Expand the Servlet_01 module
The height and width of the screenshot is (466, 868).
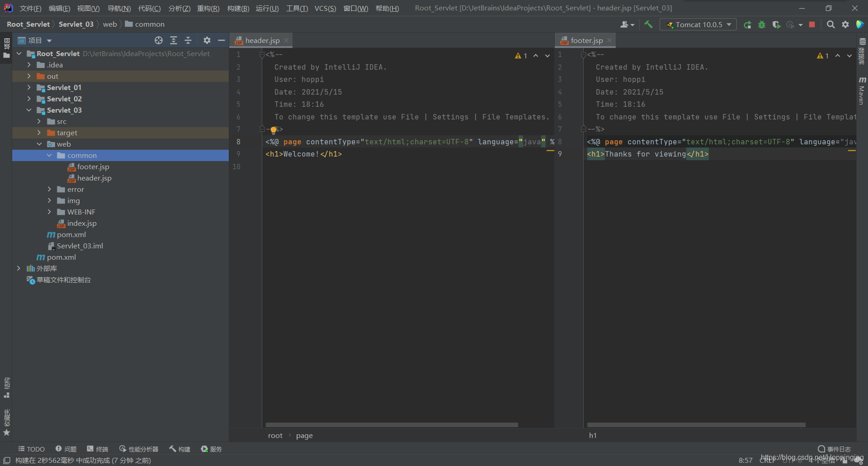[29, 87]
